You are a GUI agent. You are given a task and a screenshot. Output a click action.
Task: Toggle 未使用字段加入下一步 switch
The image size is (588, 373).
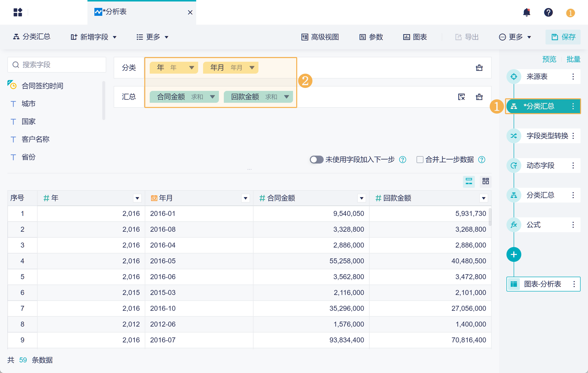pyautogui.click(x=316, y=160)
